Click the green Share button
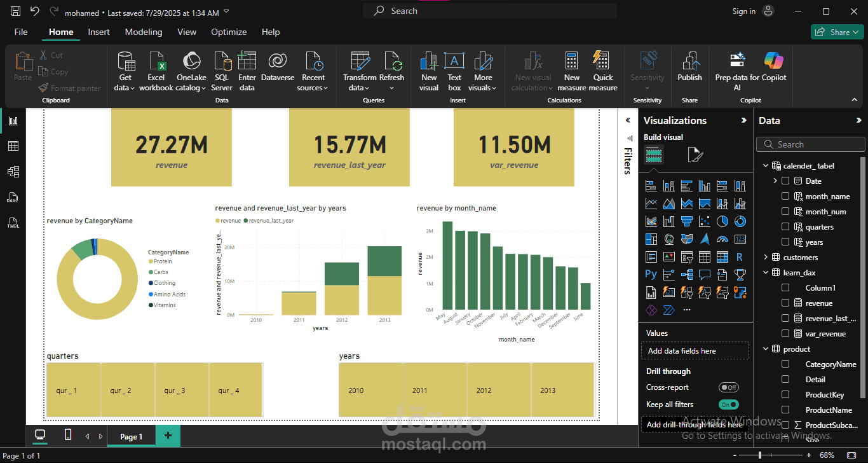 point(837,31)
